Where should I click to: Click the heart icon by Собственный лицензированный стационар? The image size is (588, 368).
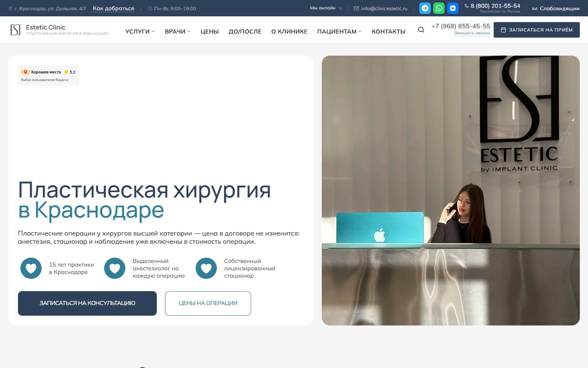pos(206,268)
